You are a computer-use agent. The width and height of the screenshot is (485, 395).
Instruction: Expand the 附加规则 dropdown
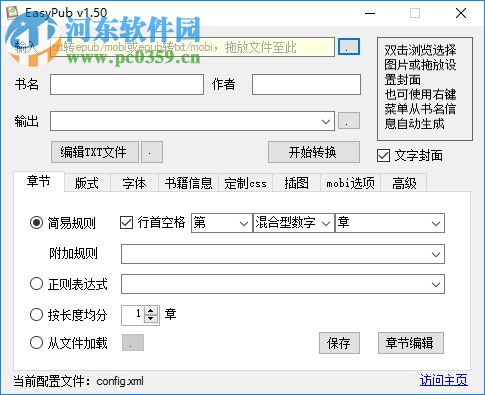point(435,254)
